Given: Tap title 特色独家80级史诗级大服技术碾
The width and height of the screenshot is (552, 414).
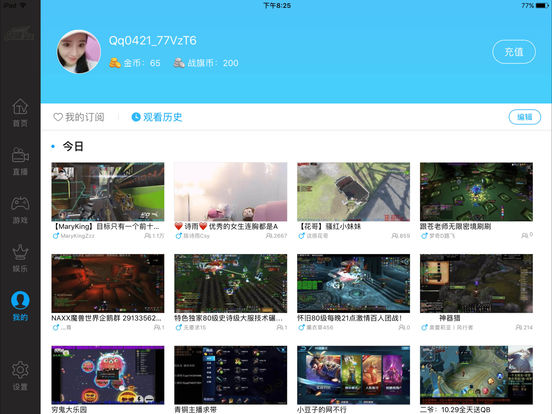Looking at the screenshot, I should pyautogui.click(x=228, y=318).
